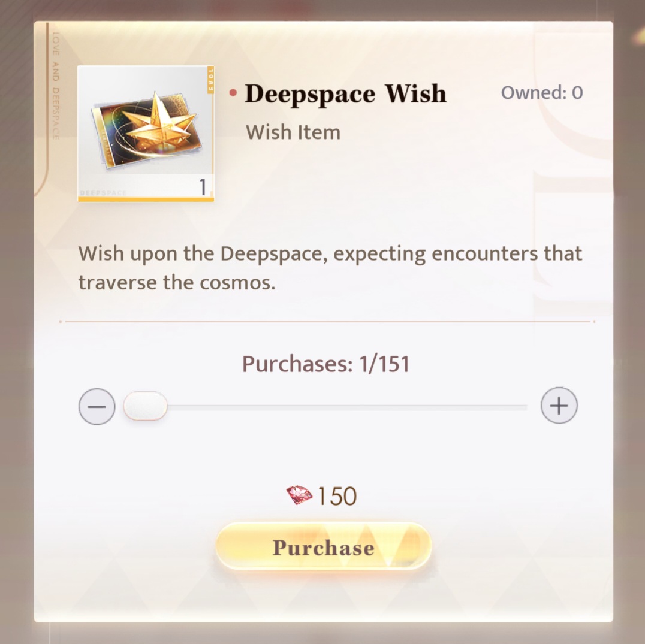
Task: Click the yellow Purchase button
Action: point(323,546)
